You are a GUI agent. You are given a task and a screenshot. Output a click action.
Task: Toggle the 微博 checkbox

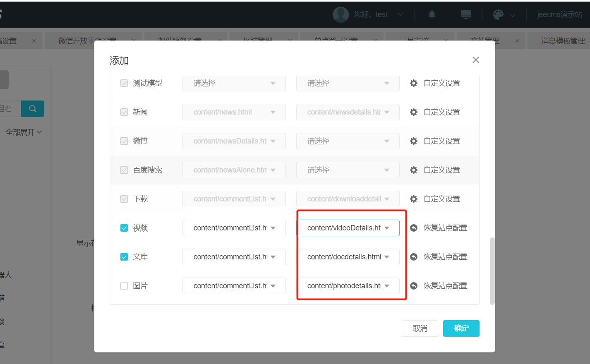click(124, 141)
